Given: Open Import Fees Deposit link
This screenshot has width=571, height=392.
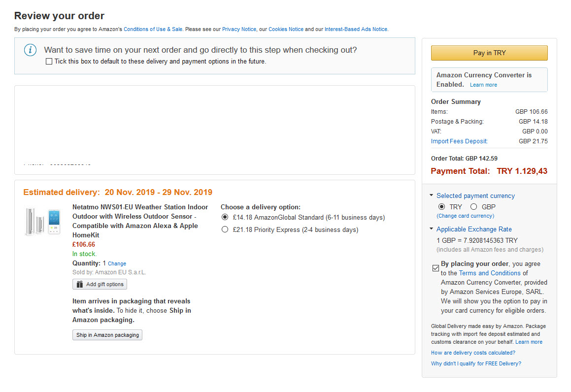Looking at the screenshot, I should 459,141.
